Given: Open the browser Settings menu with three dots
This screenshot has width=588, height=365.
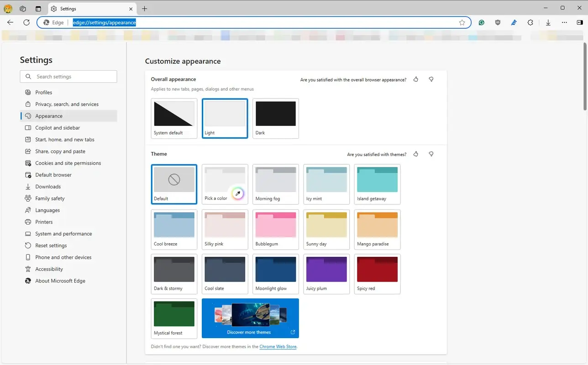Looking at the screenshot, I should click(564, 22).
